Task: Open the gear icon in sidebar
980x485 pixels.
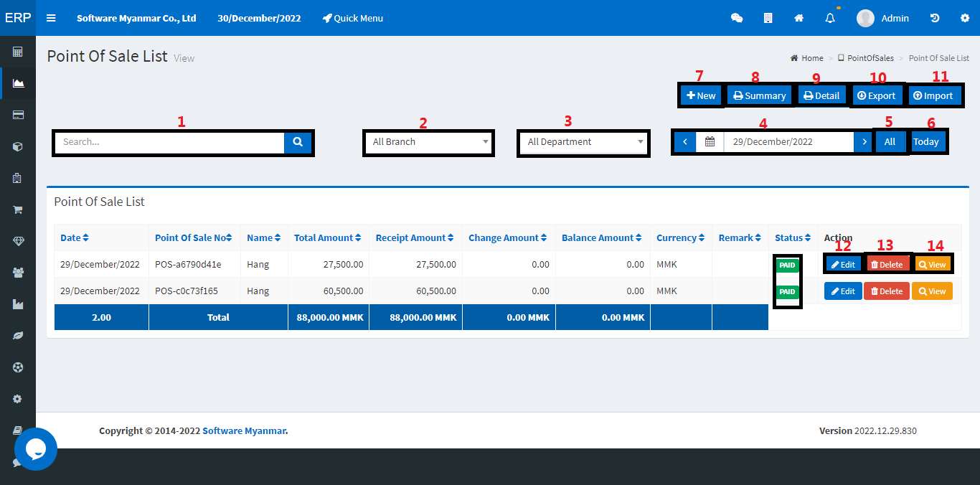Action: coord(18,399)
